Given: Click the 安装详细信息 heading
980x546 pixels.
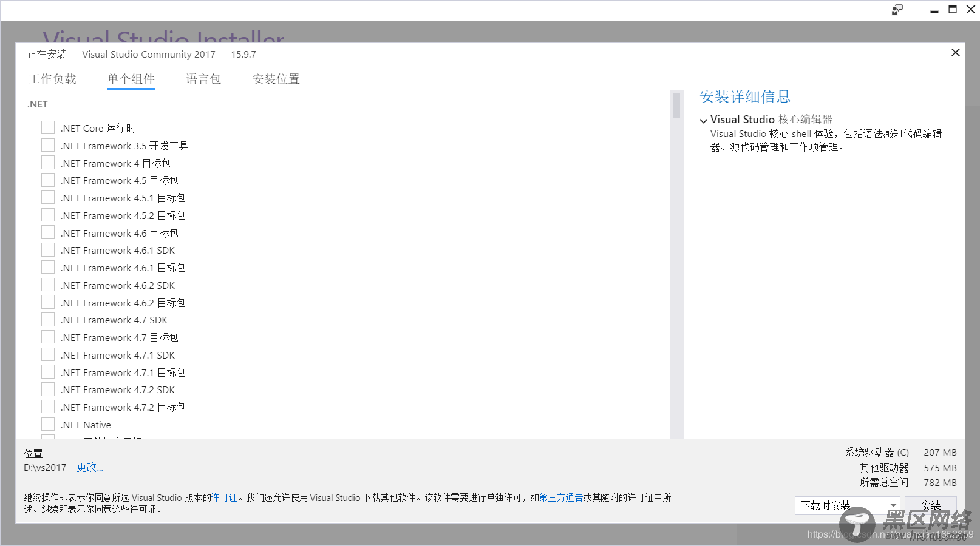Looking at the screenshot, I should [x=745, y=96].
